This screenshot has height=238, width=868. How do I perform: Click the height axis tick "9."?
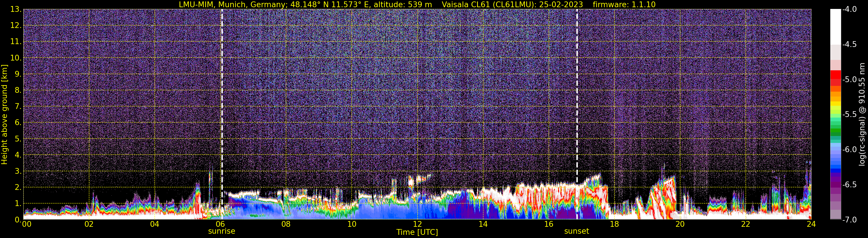tap(18, 74)
